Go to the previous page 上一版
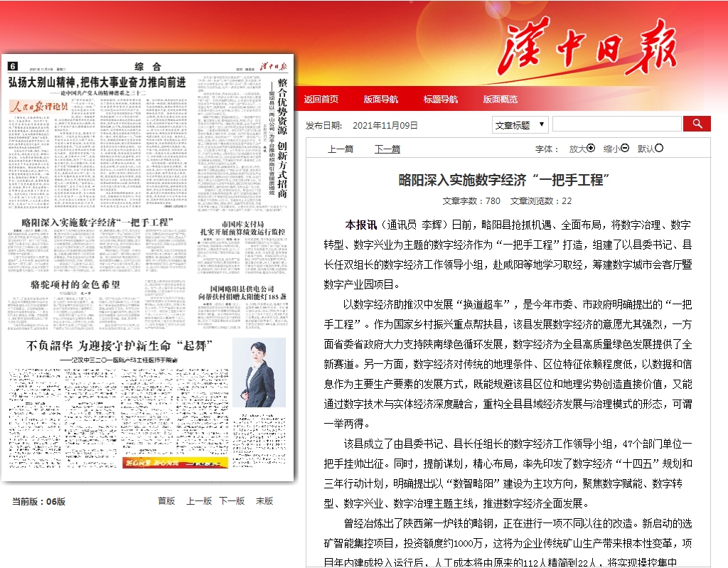Image resolution: width=728 pixels, height=568 pixels. click(199, 501)
